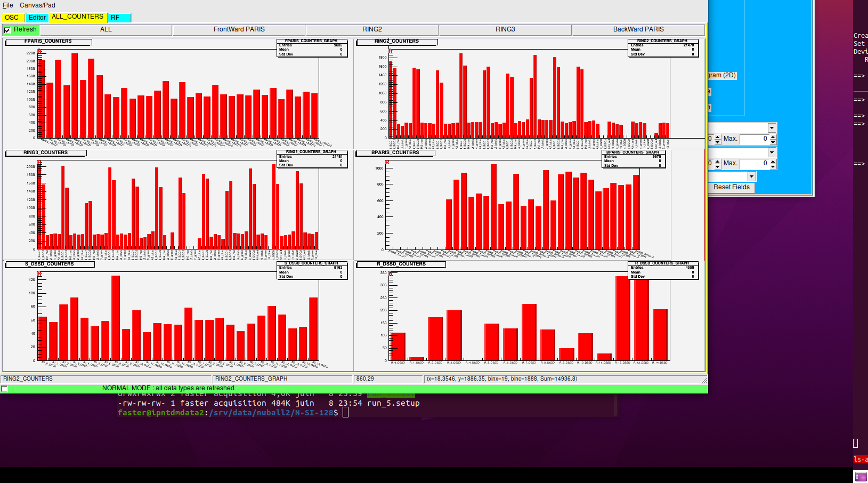Expand the second dropdown between the Max rows
This screenshot has width=868, height=483.
(772, 152)
